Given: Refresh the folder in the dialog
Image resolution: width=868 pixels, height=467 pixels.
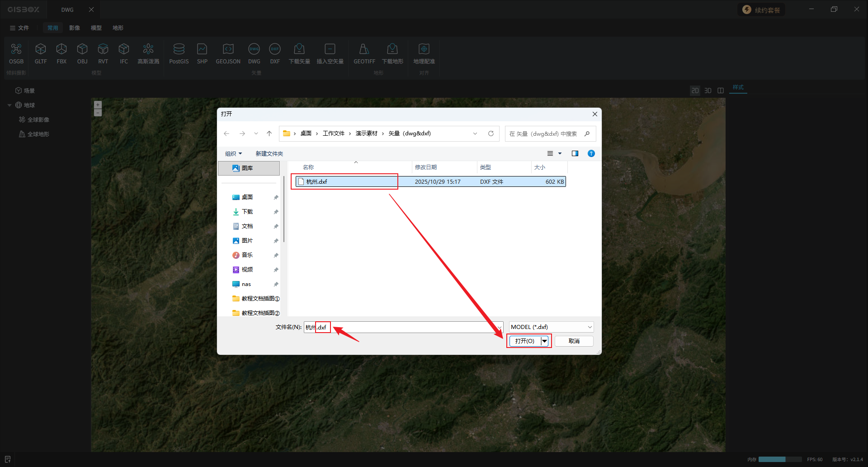Looking at the screenshot, I should 491,133.
